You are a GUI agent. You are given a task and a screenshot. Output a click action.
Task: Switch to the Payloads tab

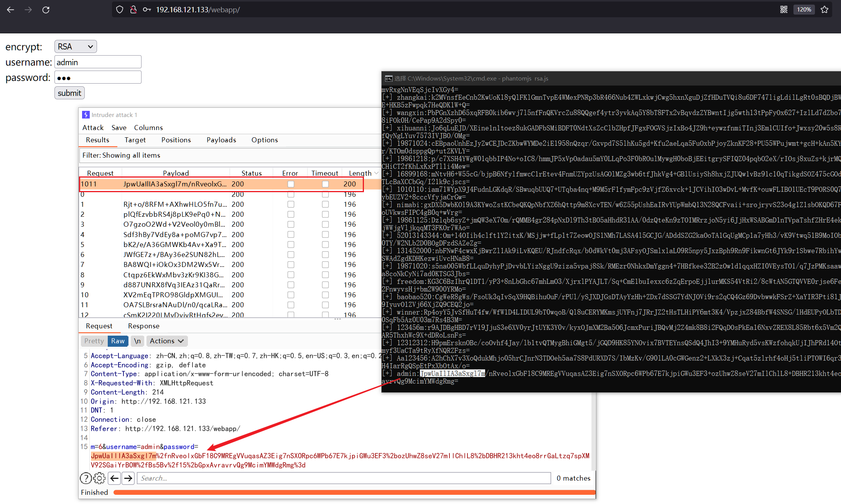pyautogui.click(x=221, y=140)
